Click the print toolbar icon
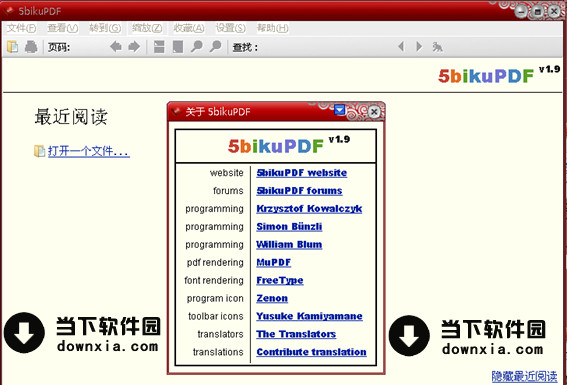This screenshot has width=567, height=385. coord(31,47)
